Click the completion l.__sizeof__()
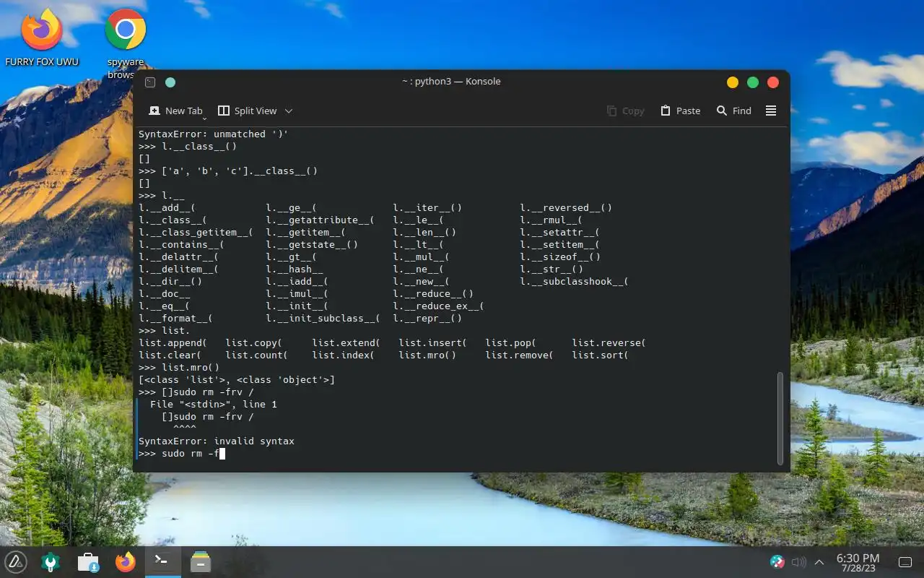The height and width of the screenshot is (578, 924). pos(560,257)
